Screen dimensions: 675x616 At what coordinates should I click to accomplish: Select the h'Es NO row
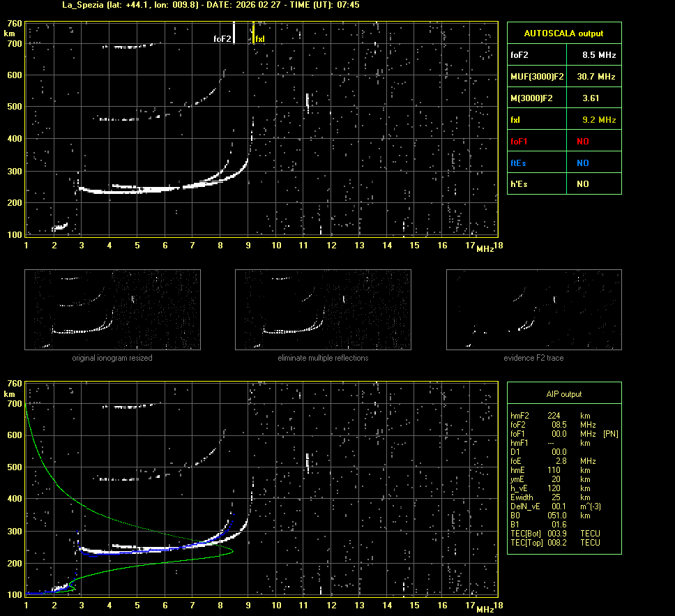tap(563, 184)
